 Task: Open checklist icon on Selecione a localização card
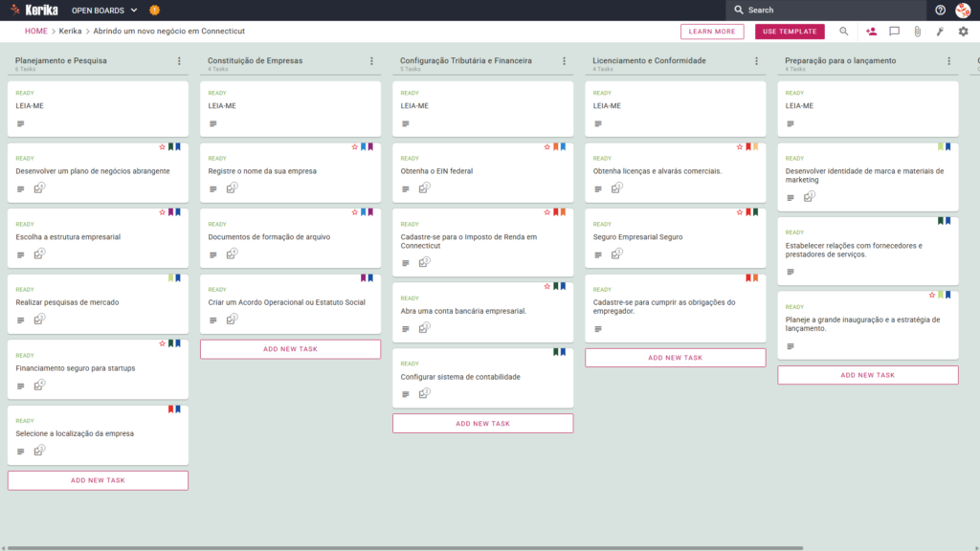pos(39,451)
